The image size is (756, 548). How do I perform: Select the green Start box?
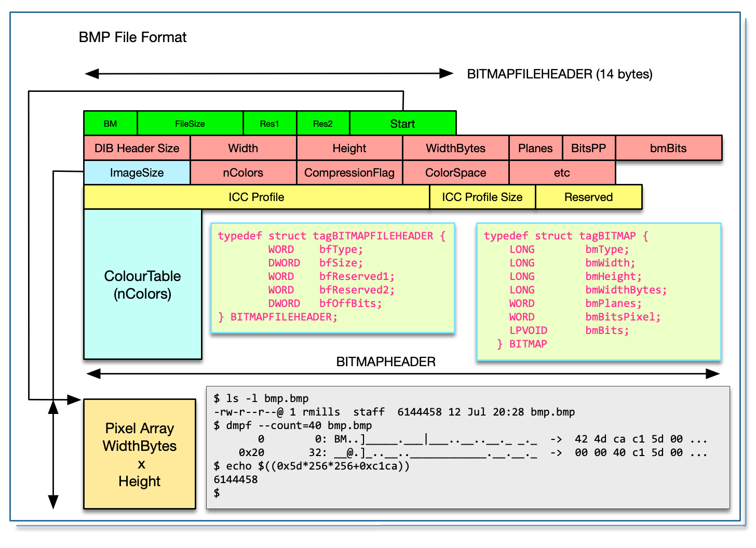click(x=403, y=124)
